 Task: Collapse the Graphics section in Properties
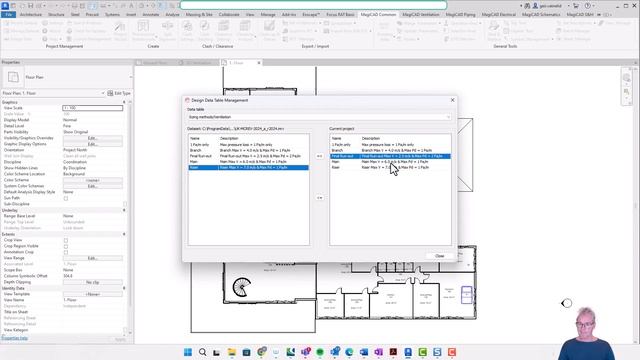pos(124,102)
